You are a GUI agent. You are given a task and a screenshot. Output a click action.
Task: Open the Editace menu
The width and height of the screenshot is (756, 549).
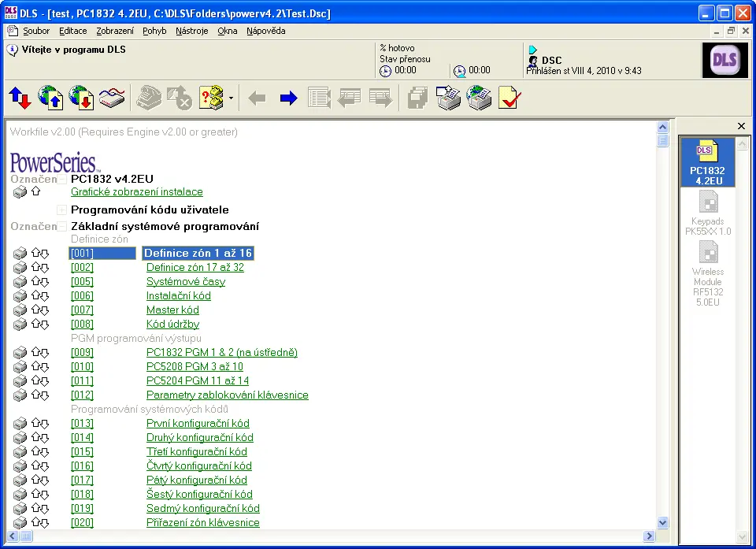72,31
